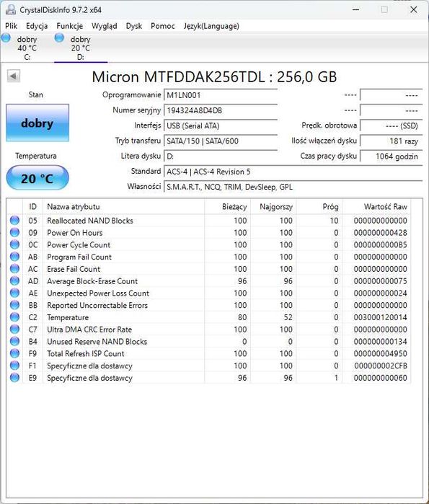Click status orb for attribute E9

(14, 378)
